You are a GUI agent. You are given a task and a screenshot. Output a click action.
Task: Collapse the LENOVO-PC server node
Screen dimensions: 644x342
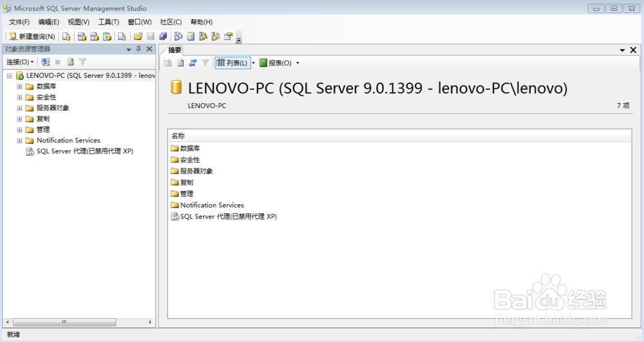click(x=9, y=76)
